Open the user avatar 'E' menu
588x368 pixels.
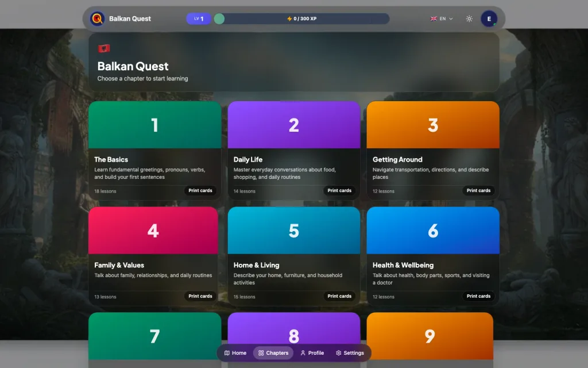tap(489, 18)
